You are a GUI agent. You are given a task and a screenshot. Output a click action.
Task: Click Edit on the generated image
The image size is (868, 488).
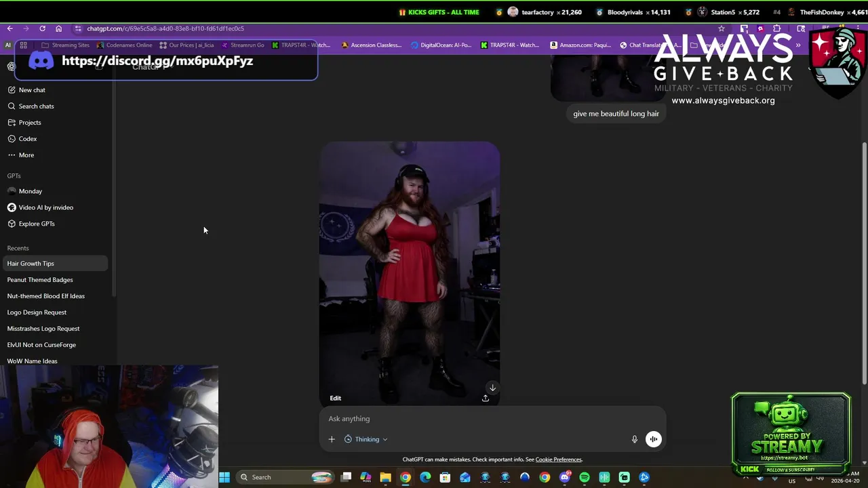335,398
